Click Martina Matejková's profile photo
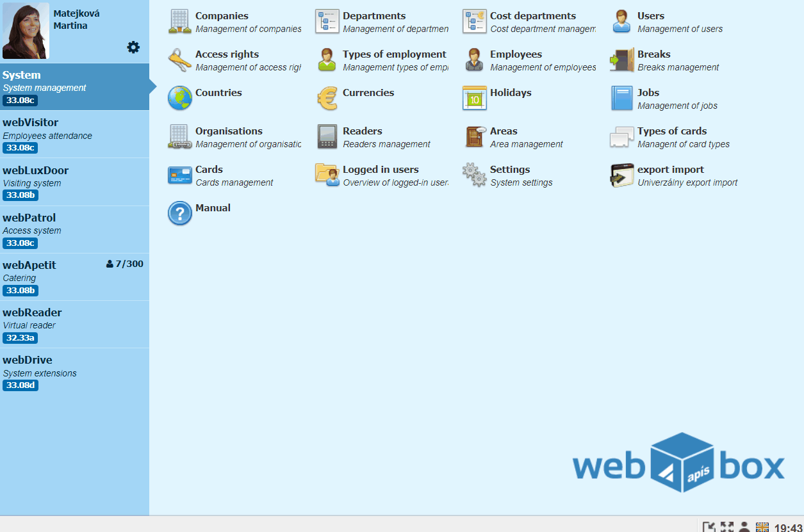The width and height of the screenshot is (804, 532). click(26, 31)
